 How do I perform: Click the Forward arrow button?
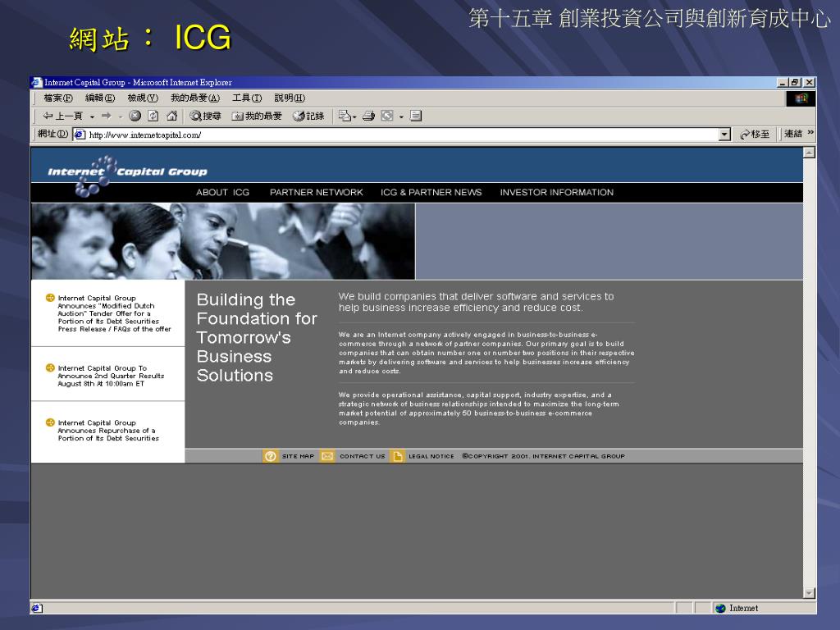click(x=106, y=116)
